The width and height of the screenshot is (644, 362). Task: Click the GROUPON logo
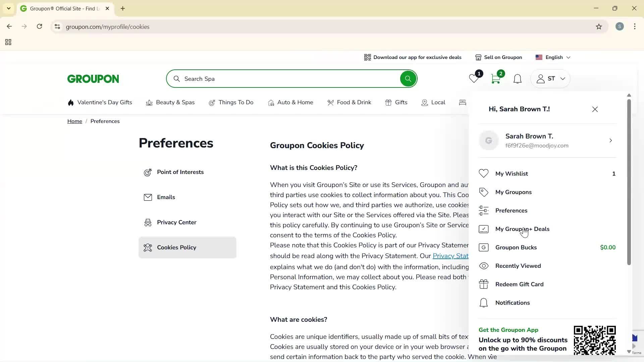click(93, 78)
